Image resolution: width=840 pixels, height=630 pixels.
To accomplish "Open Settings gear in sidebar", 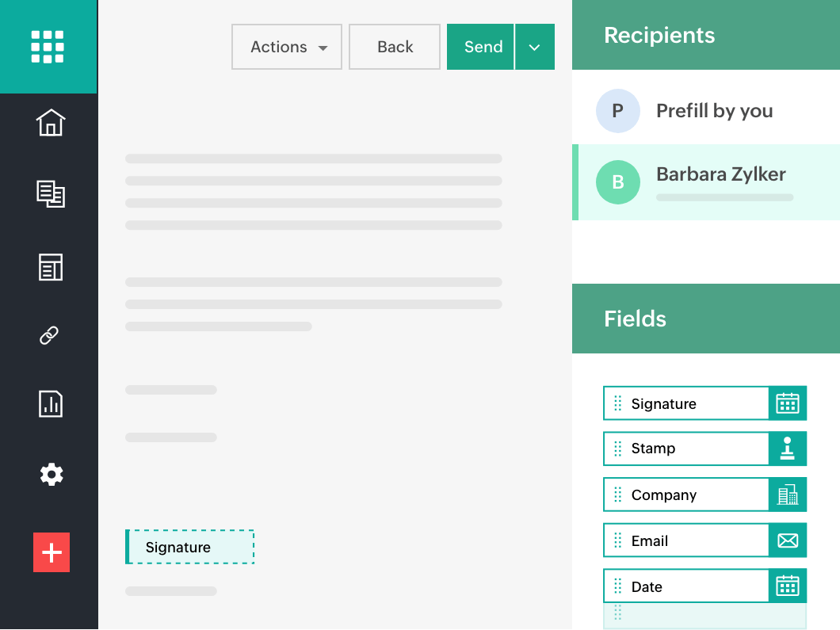I will click(52, 475).
